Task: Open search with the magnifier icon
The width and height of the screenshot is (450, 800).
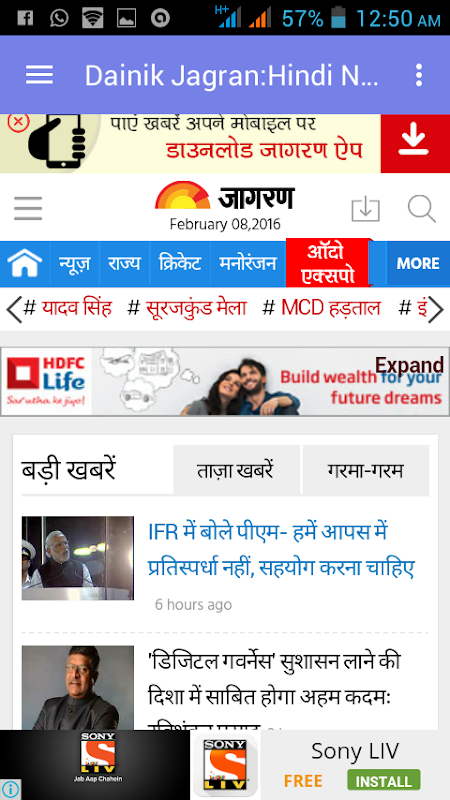Action: click(x=421, y=209)
